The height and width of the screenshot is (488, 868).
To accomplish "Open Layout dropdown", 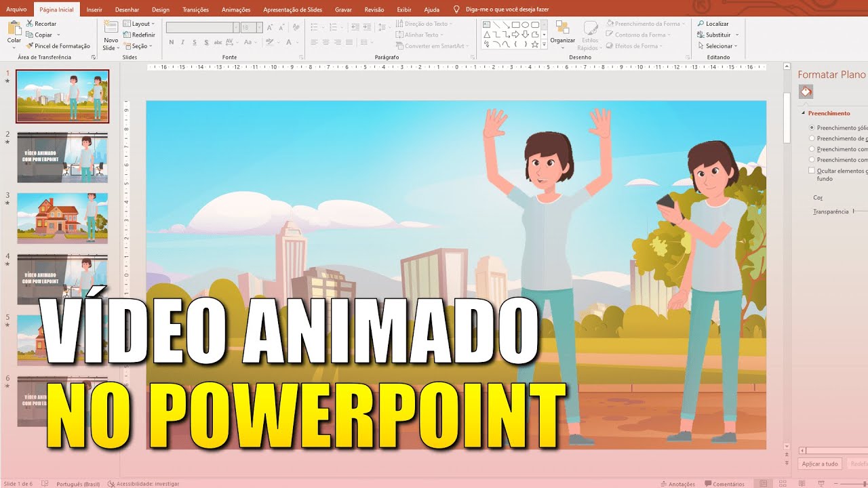I will click(x=139, y=24).
